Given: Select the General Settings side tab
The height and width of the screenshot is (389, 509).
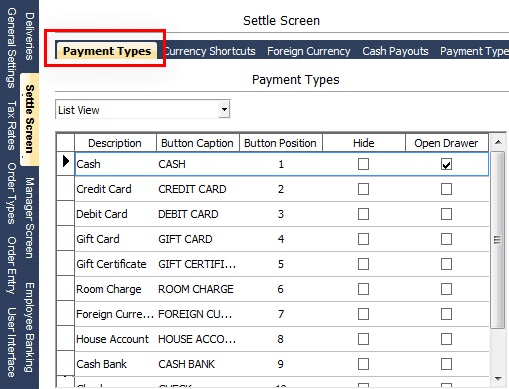Looking at the screenshot, I should click(x=11, y=48).
